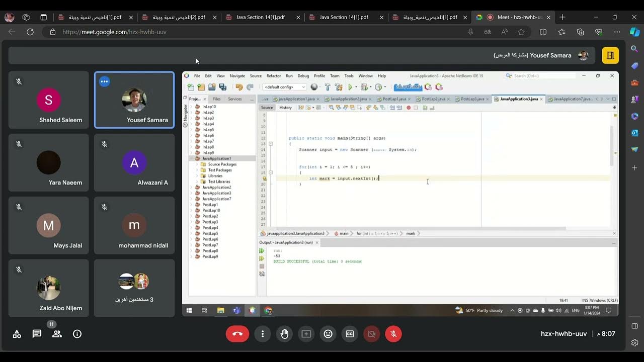Click NetBeans Debug Project toolbar icon
This screenshot has width=644, height=362.
[364, 87]
